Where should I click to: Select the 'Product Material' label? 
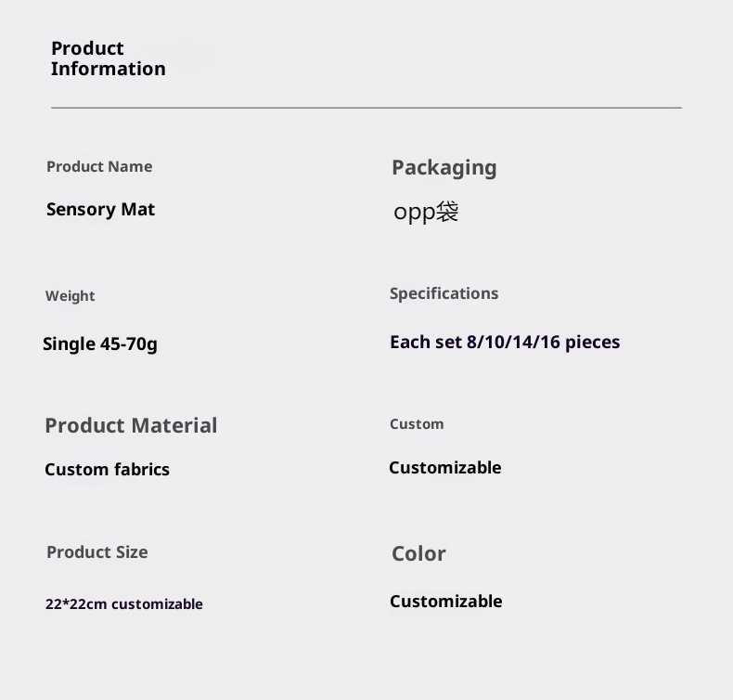point(131,426)
